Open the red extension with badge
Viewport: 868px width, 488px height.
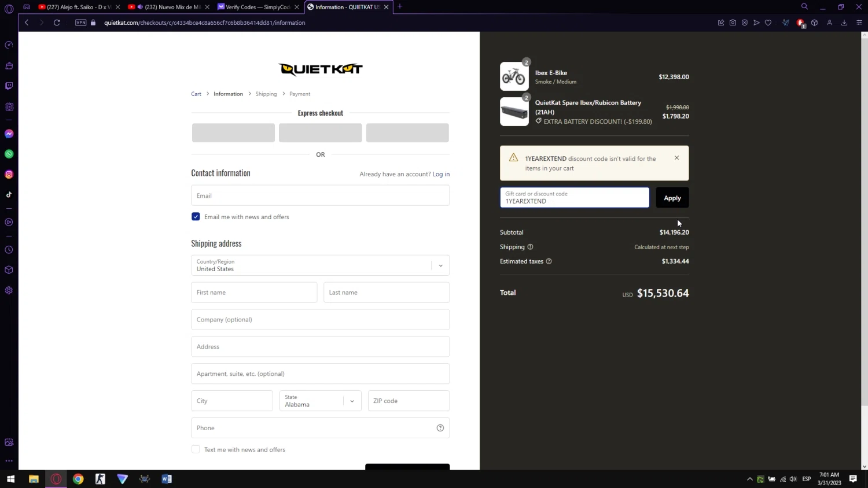pos(801,23)
